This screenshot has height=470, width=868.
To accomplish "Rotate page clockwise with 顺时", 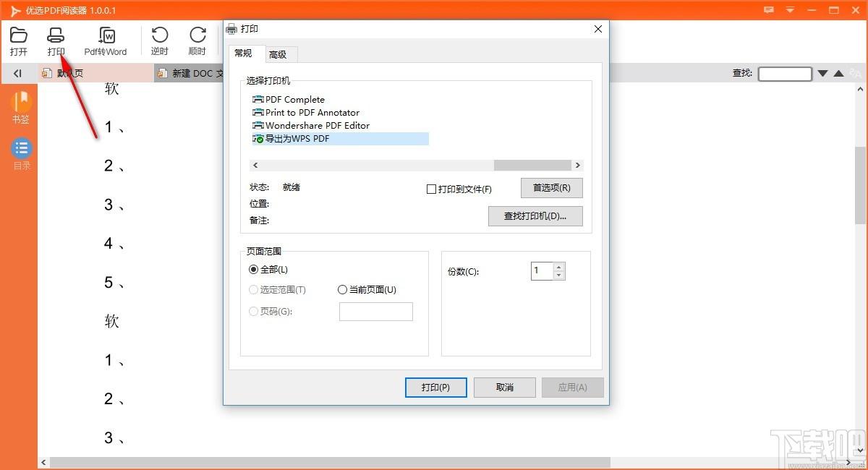I will [197, 41].
